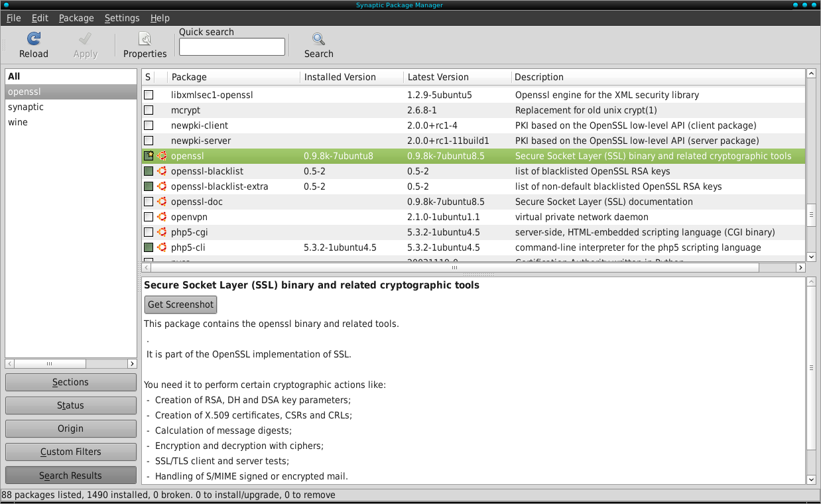Screen dimensions: 821x504
Task: Click latest version 0.9.8k-7ubuntu8.5 of openssl
Action: 446,156
